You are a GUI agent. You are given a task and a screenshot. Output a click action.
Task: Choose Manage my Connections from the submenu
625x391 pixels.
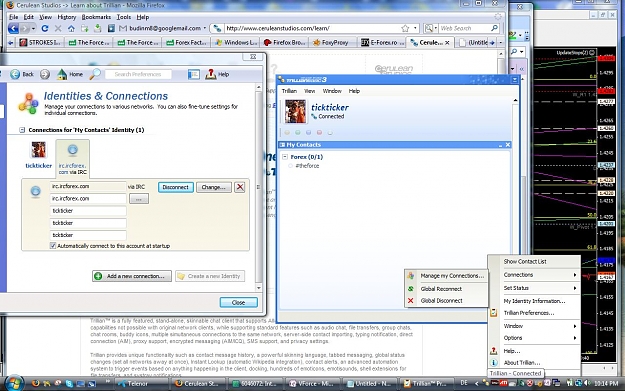point(446,276)
